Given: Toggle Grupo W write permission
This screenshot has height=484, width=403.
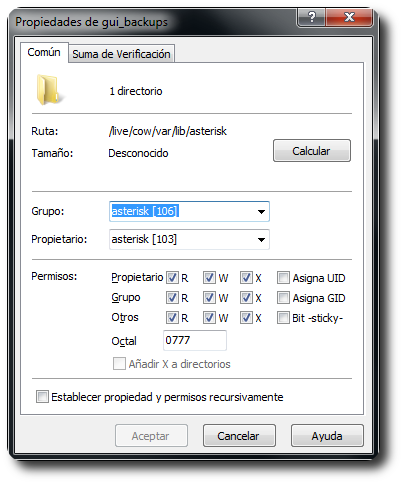Looking at the screenshot, I should [x=209, y=298].
